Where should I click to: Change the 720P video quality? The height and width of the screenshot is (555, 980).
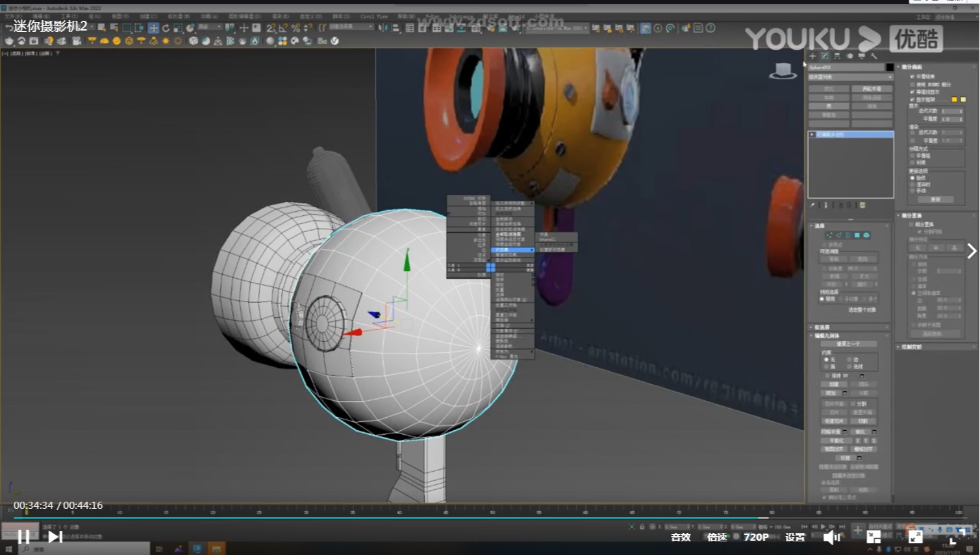pyautogui.click(x=756, y=537)
